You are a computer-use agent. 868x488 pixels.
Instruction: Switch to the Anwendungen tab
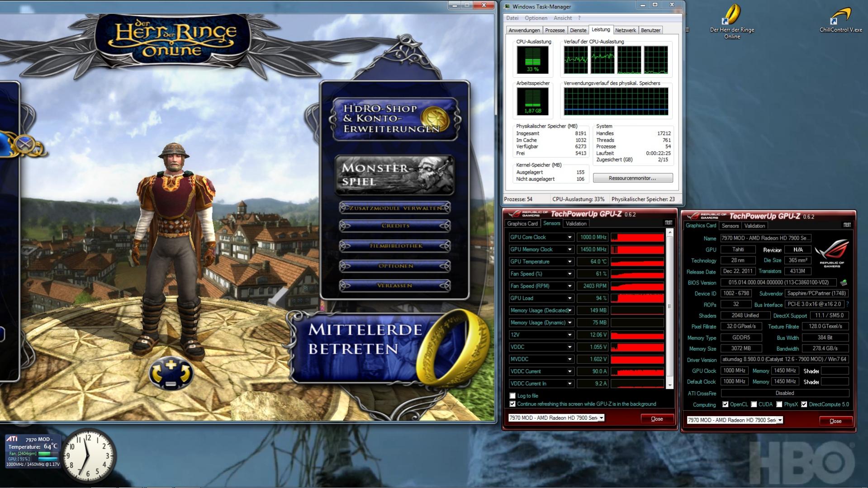tap(524, 30)
